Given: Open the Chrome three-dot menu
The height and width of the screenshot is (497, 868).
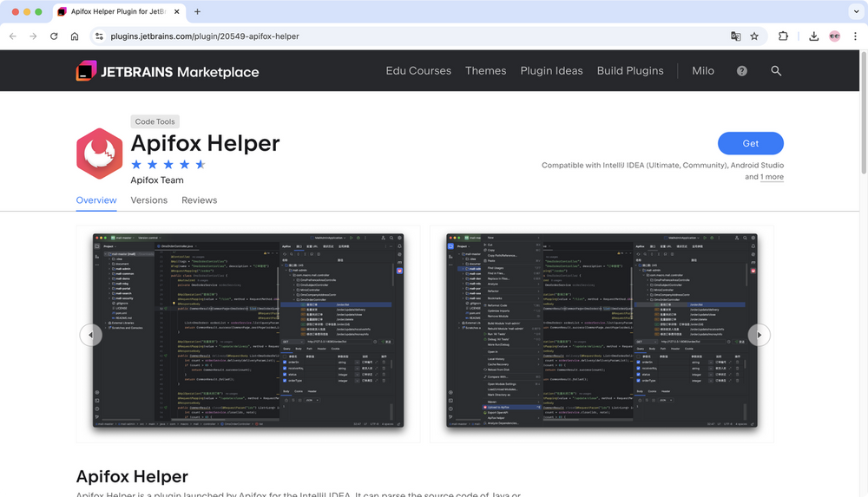Looking at the screenshot, I should coord(855,36).
